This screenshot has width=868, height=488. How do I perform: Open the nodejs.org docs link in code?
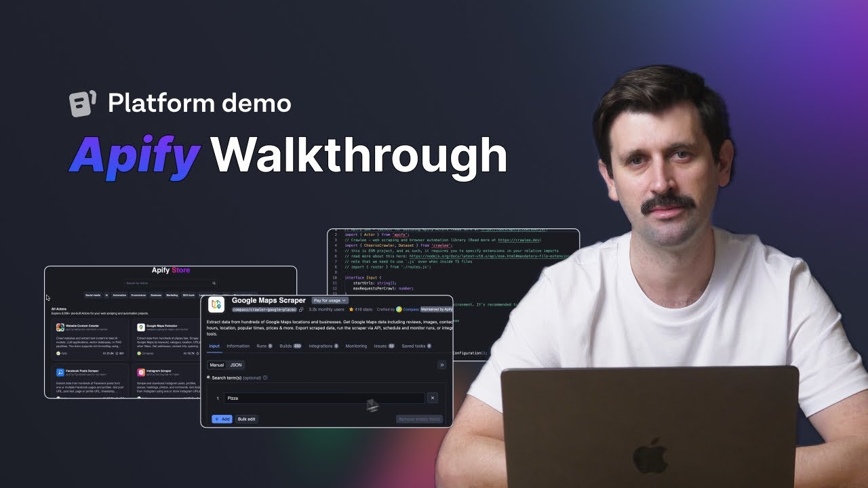(490, 256)
